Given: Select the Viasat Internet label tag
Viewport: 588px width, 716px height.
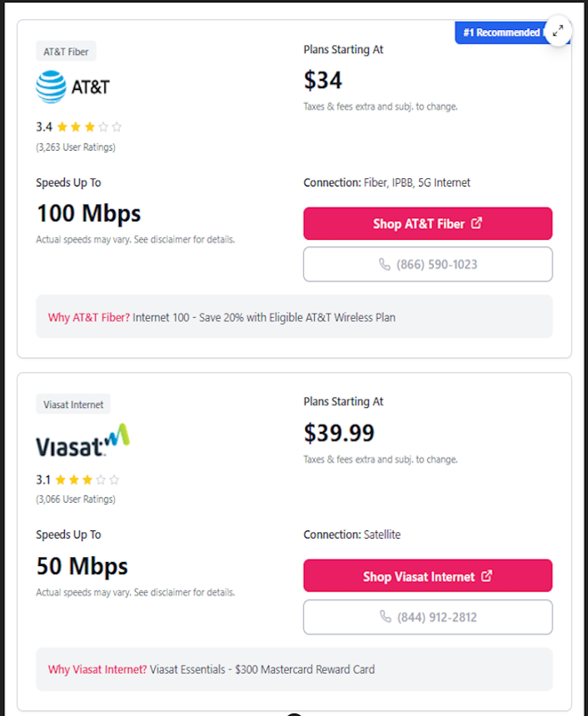Looking at the screenshot, I should point(72,404).
